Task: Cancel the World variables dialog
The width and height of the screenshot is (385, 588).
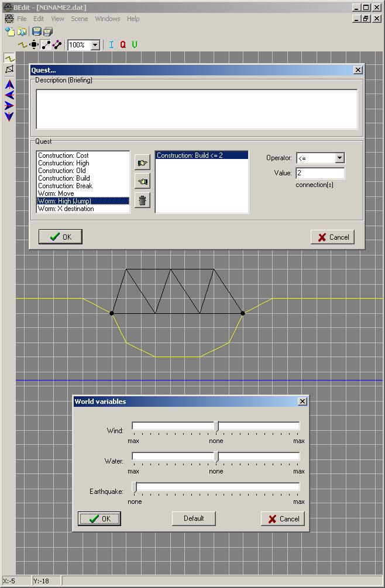Action: 283,519
